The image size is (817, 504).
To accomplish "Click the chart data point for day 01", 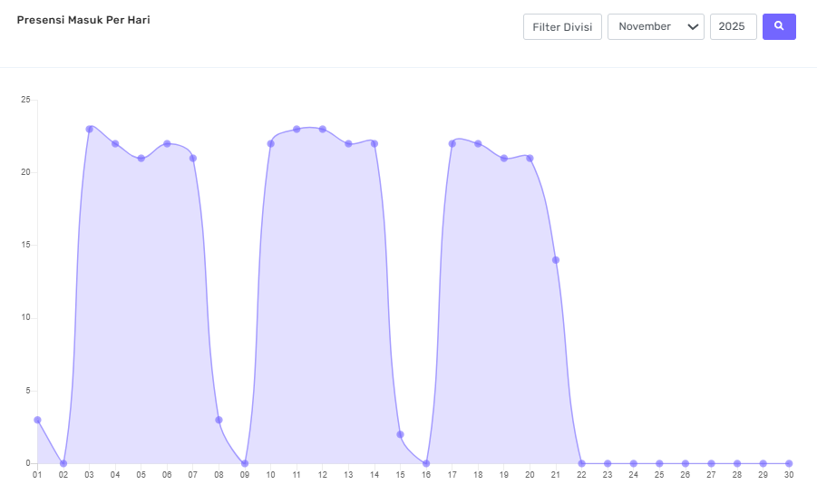I will (37, 420).
